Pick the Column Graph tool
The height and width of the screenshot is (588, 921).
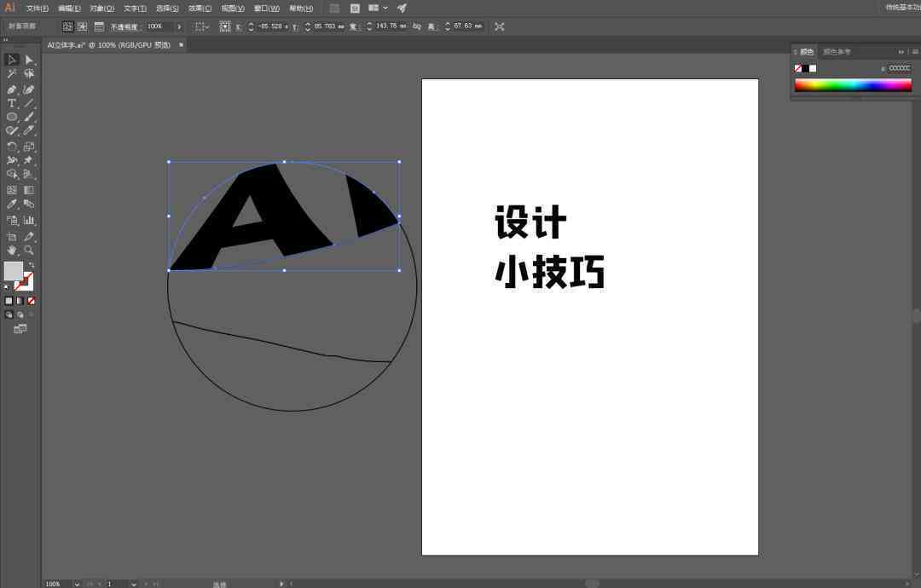29,221
